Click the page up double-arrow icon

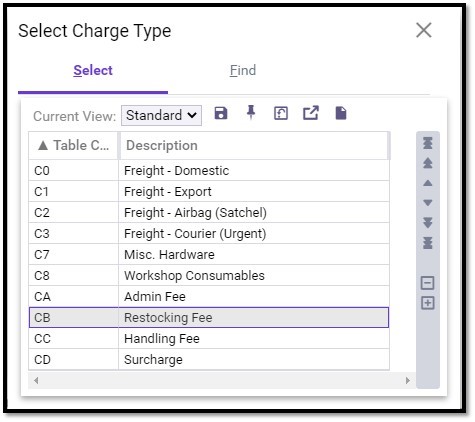pyautogui.click(x=428, y=163)
